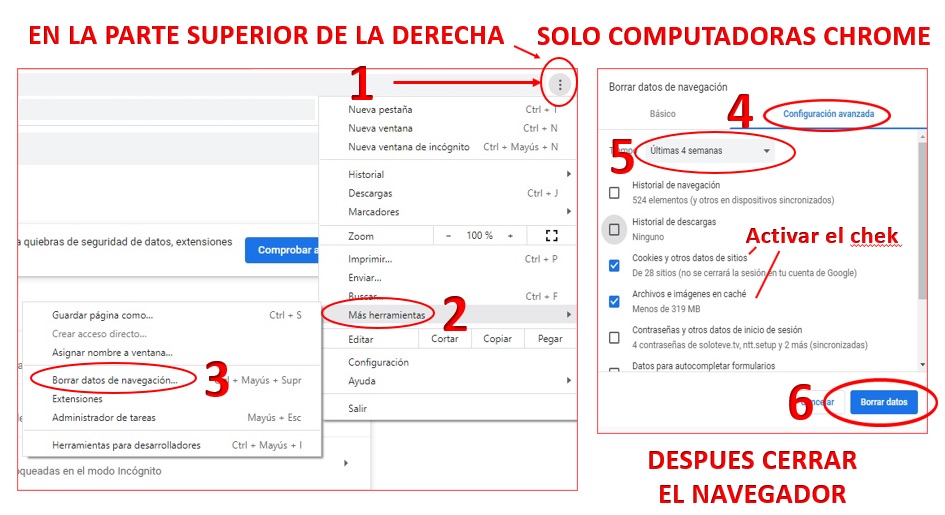The width and height of the screenshot is (945, 515).
Task: Toggle Archivos e imágenes en caché checkbox
Action: point(614,301)
